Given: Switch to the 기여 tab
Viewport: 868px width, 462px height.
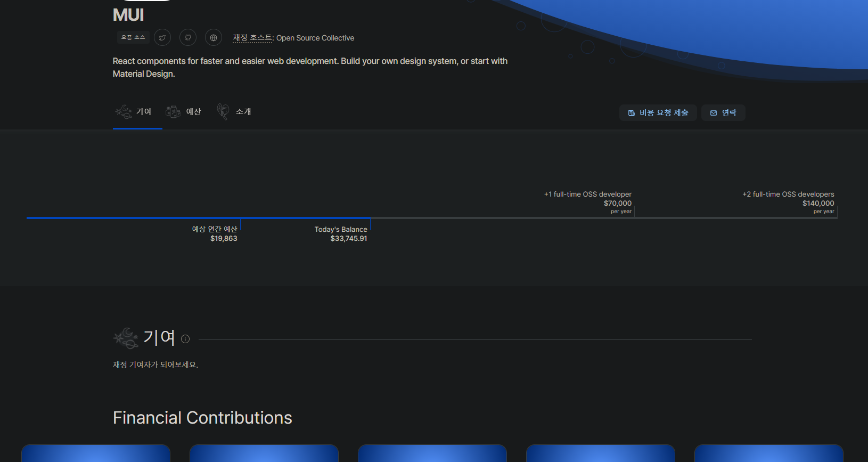Looking at the screenshot, I should pos(137,112).
